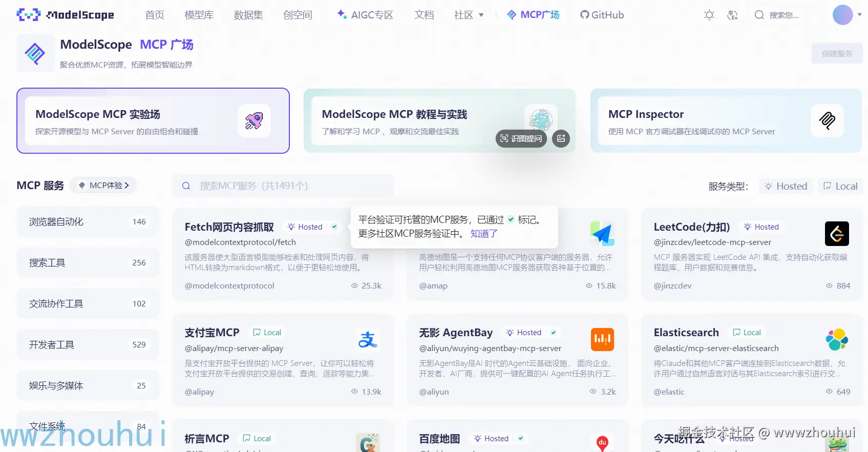This screenshot has width=868, height=452.
Task: Open the MCP Inspector card
Action: click(x=726, y=120)
